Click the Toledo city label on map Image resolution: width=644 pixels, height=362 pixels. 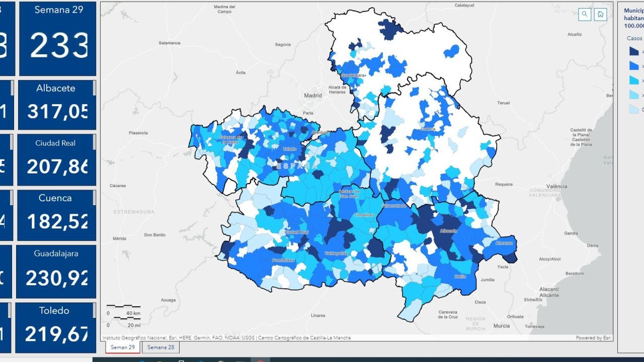[x=290, y=149]
